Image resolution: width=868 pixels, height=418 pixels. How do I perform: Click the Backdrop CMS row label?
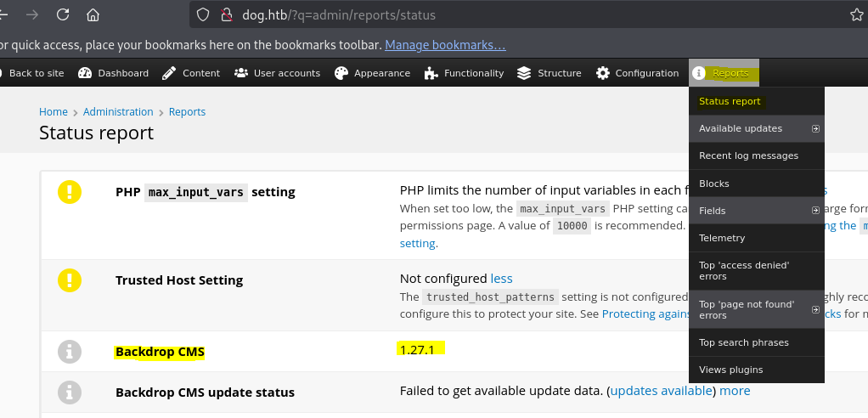160,352
